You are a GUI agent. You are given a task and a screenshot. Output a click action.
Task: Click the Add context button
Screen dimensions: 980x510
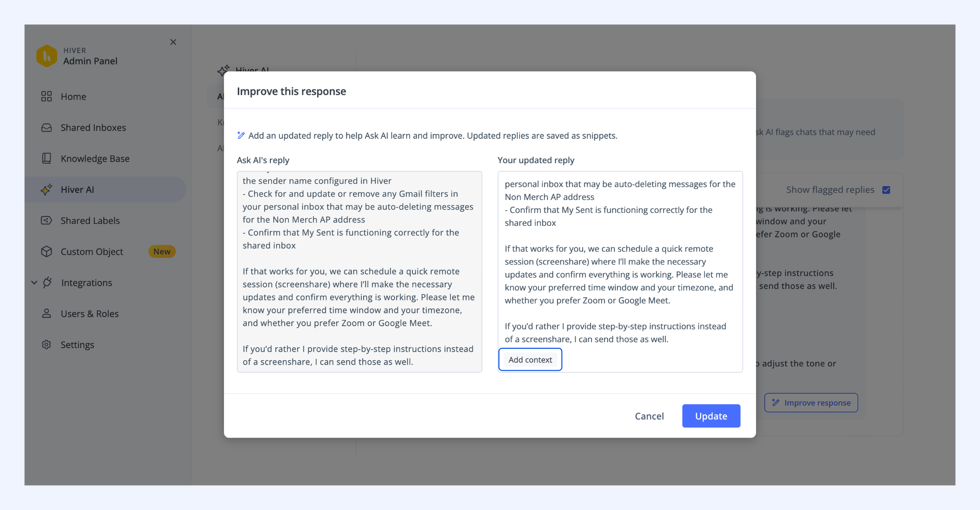[x=530, y=360]
